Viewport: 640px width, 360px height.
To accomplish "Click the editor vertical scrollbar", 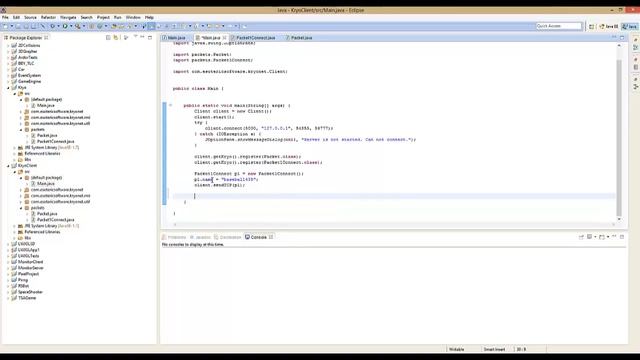I will click(x=619, y=137).
